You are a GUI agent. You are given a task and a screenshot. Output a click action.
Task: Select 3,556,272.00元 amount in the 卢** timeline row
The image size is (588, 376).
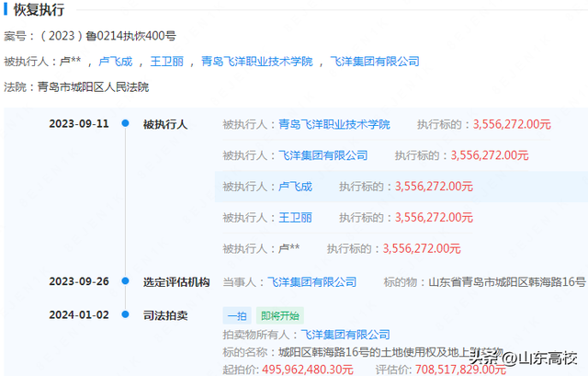click(x=422, y=248)
